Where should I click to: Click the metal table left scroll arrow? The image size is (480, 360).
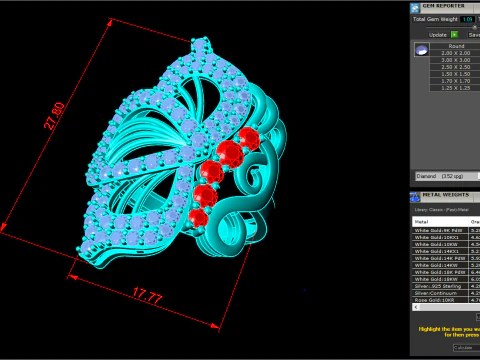coord(416,307)
